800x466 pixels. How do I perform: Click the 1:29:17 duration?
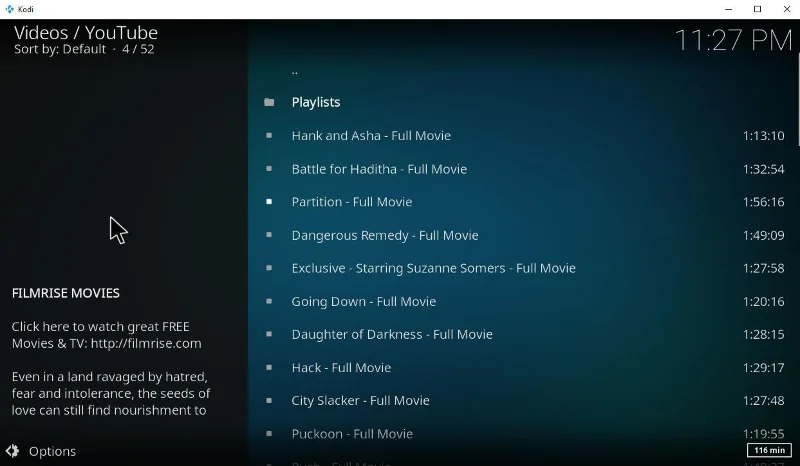pyautogui.click(x=763, y=367)
